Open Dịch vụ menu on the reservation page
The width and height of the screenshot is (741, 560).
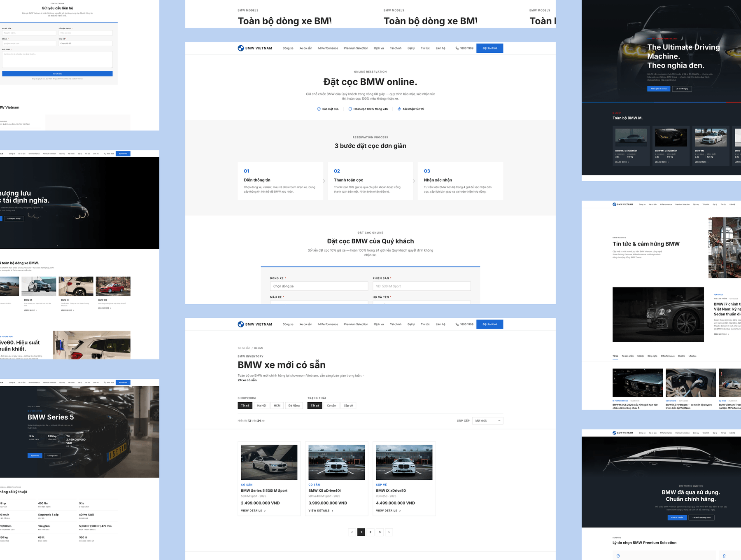point(379,48)
